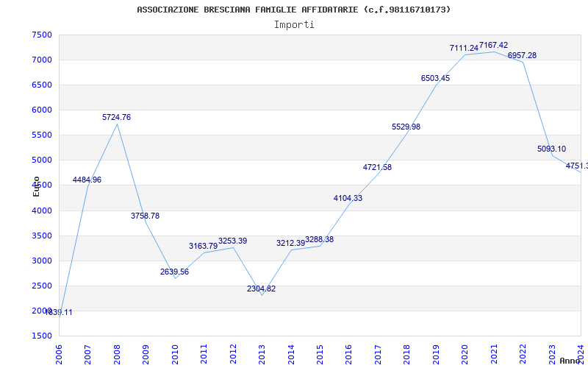The width and height of the screenshot is (588, 368).
Task: Select the 4484.96 data label
Action: [87, 180]
